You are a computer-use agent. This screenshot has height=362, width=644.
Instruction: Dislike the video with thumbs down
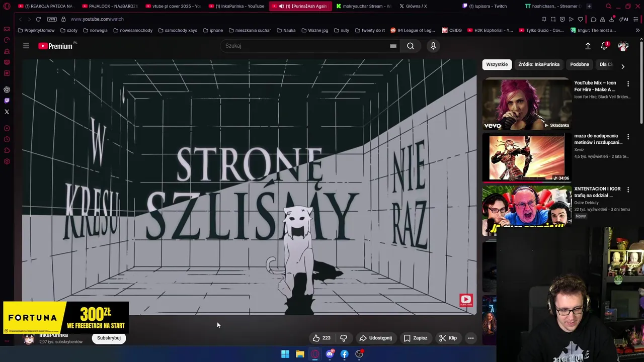pyautogui.click(x=344, y=338)
